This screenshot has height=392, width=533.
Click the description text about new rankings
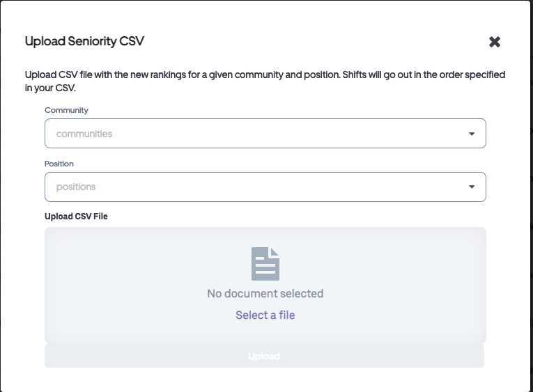(181, 75)
